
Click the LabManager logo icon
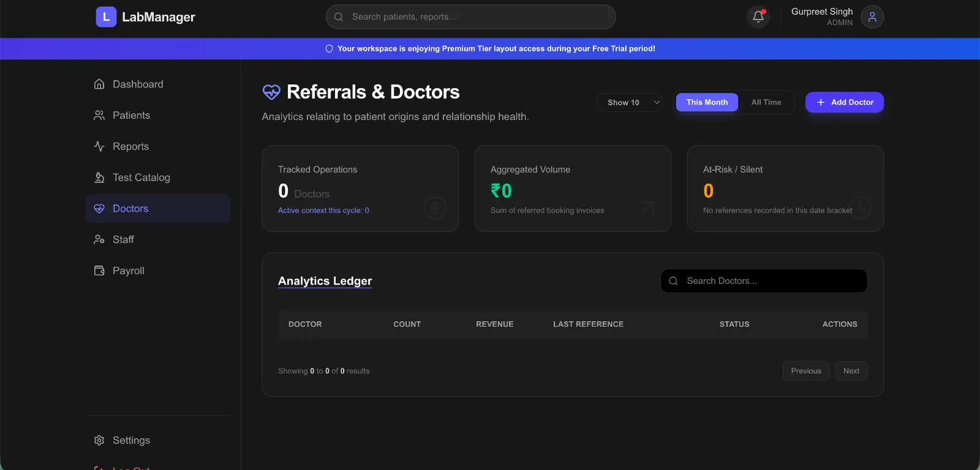106,17
